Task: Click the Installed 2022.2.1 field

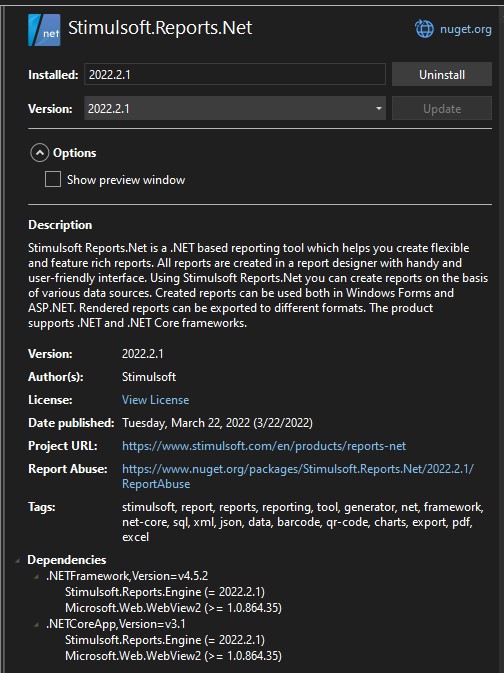Action: pos(235,74)
